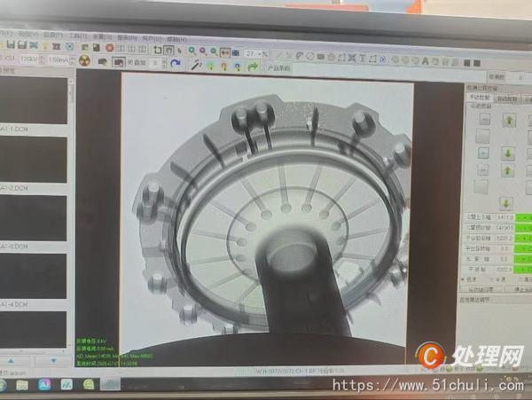The image size is (532, 400).
Task: Click the highlighted camera snapshot icon
Action: pyautogui.click(x=118, y=62)
